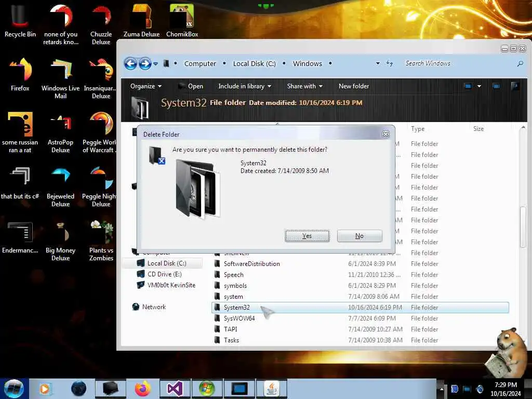Select the SoftwareDistribution folder row
Viewport: 532px width, 399px height.
pos(360,263)
